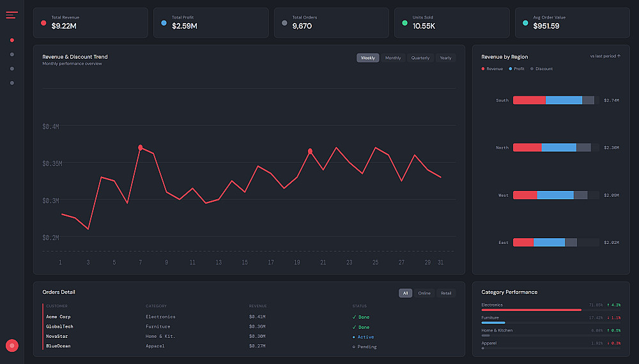Toggle Profit legend in Revenue by Region
The height and width of the screenshot is (364, 639).
coord(517,69)
